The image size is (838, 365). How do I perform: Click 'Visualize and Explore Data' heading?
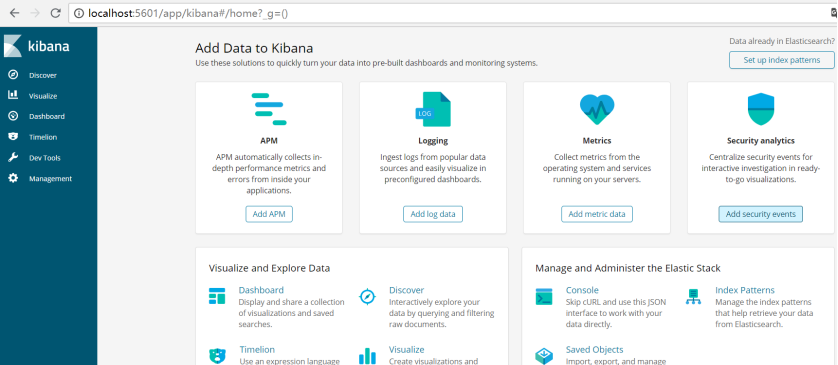269,268
